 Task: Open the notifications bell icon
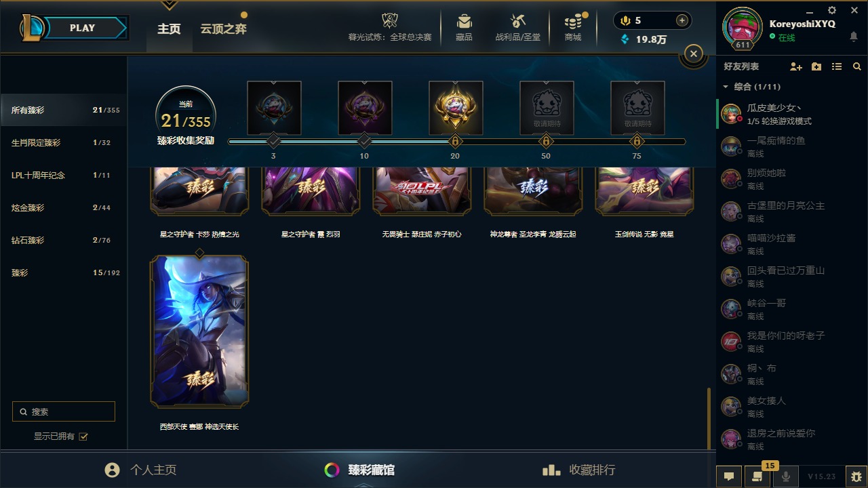pos(854,37)
